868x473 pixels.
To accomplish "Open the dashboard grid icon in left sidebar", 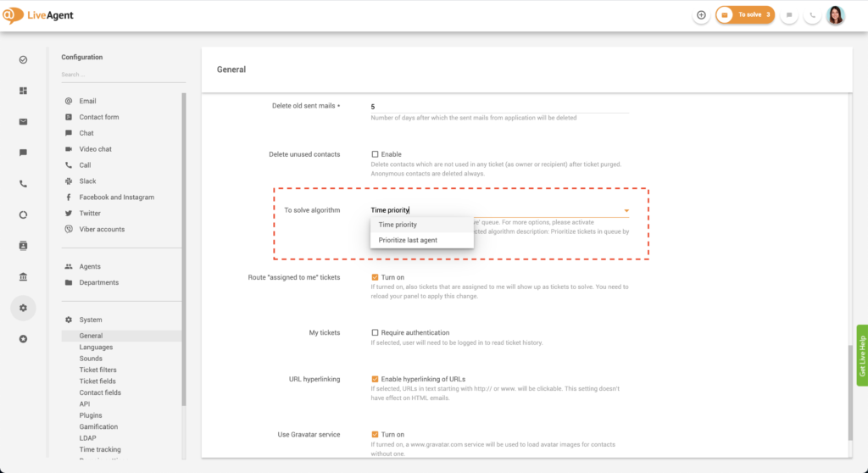I will pos(23,91).
